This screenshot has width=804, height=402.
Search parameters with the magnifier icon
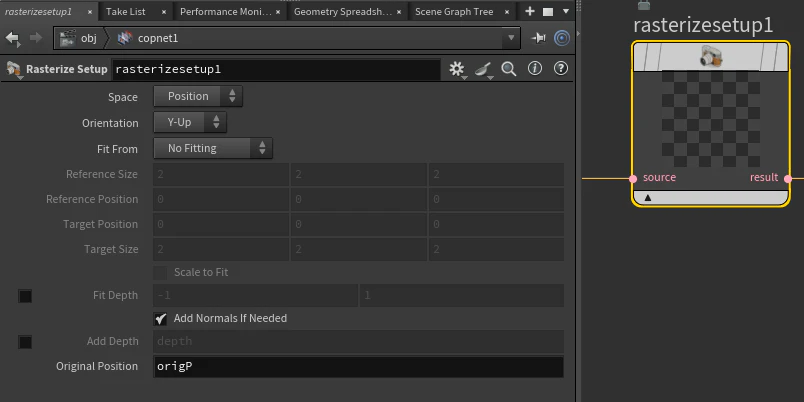point(509,69)
